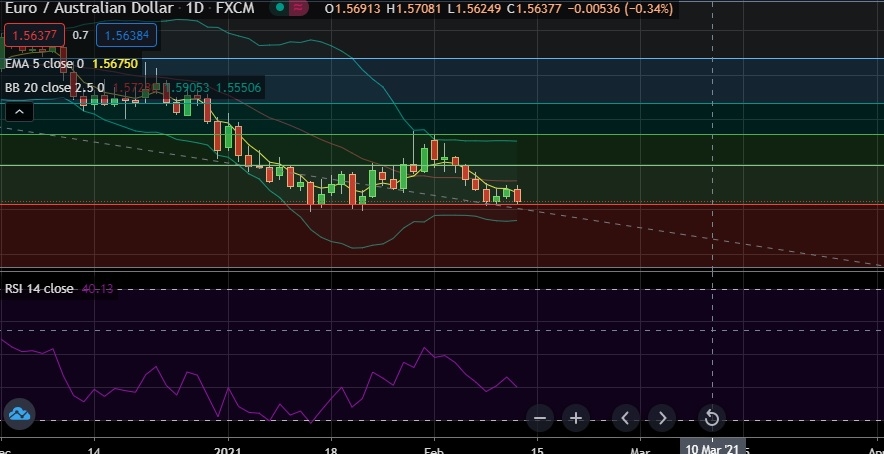Click the red sell price 1.56377
This screenshot has height=454, width=884.
tap(35, 36)
